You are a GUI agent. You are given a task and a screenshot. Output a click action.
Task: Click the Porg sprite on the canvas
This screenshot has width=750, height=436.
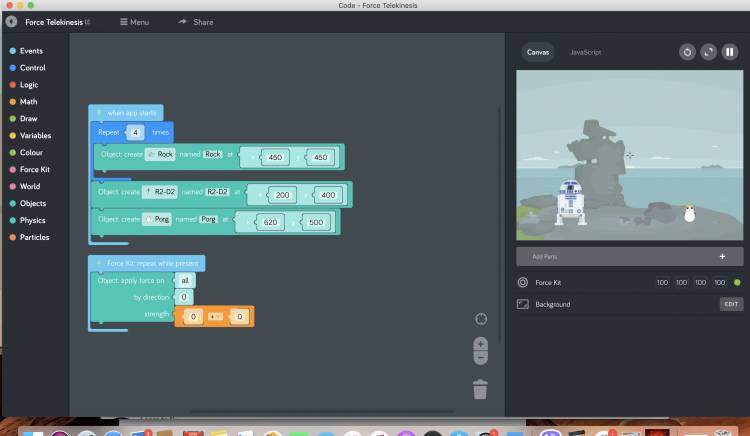(x=689, y=213)
